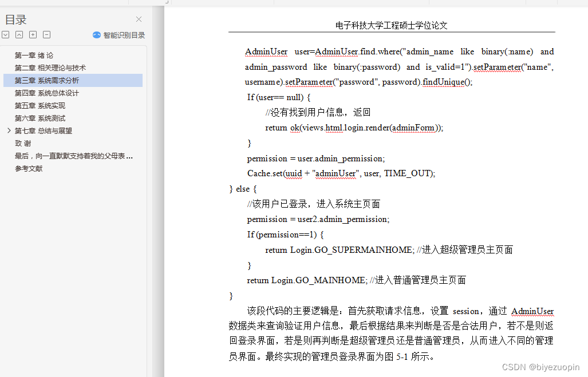The image size is (588, 377).
Task: Click the text ok(views.html.login.render(adminForm));
Action: click(x=367, y=128)
